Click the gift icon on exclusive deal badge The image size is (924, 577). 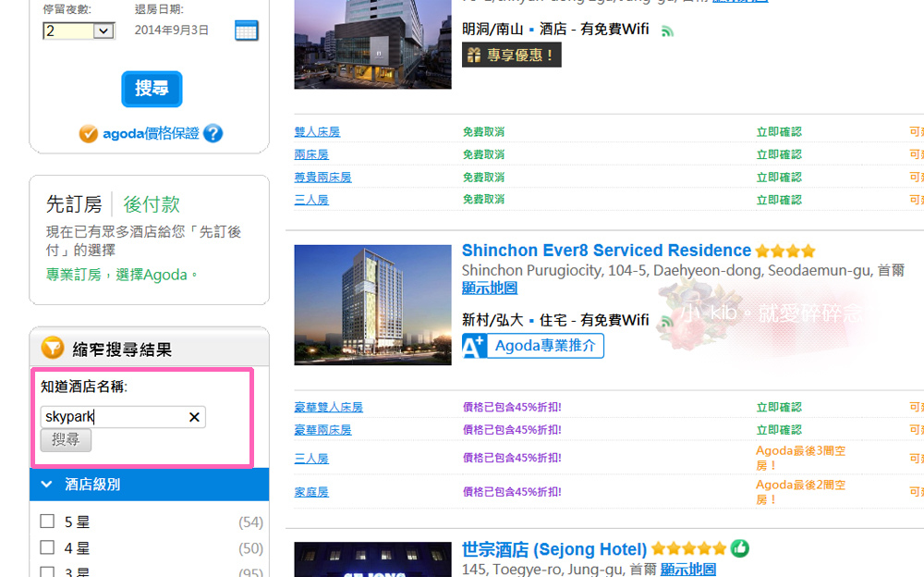[x=474, y=55]
